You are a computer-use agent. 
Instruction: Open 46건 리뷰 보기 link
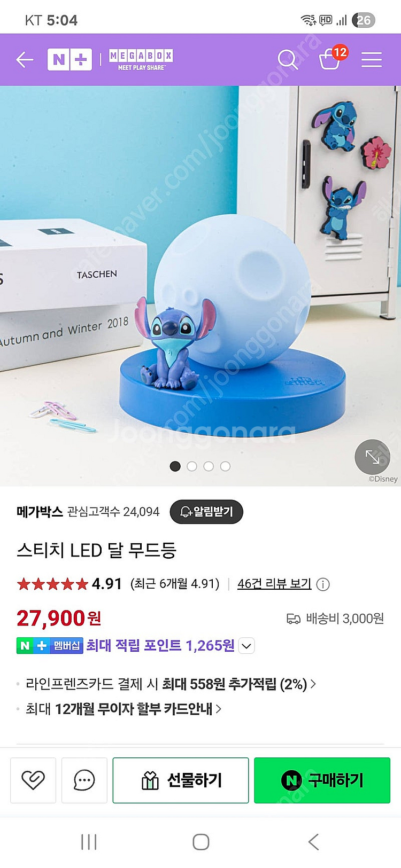(x=274, y=584)
